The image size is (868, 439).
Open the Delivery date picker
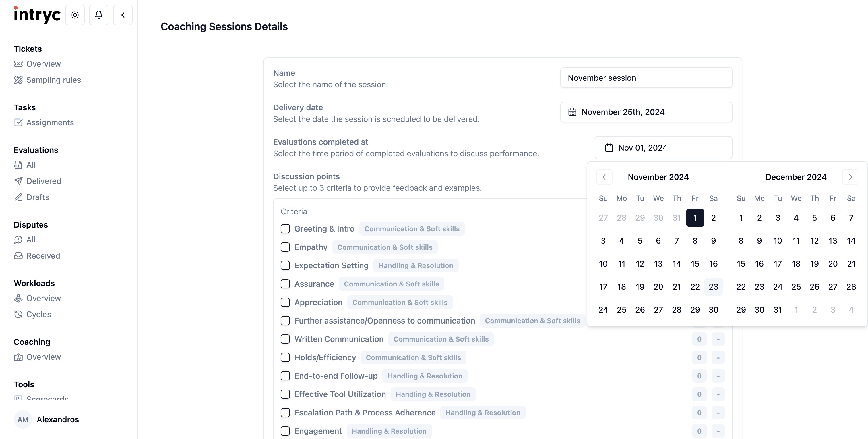pos(646,112)
